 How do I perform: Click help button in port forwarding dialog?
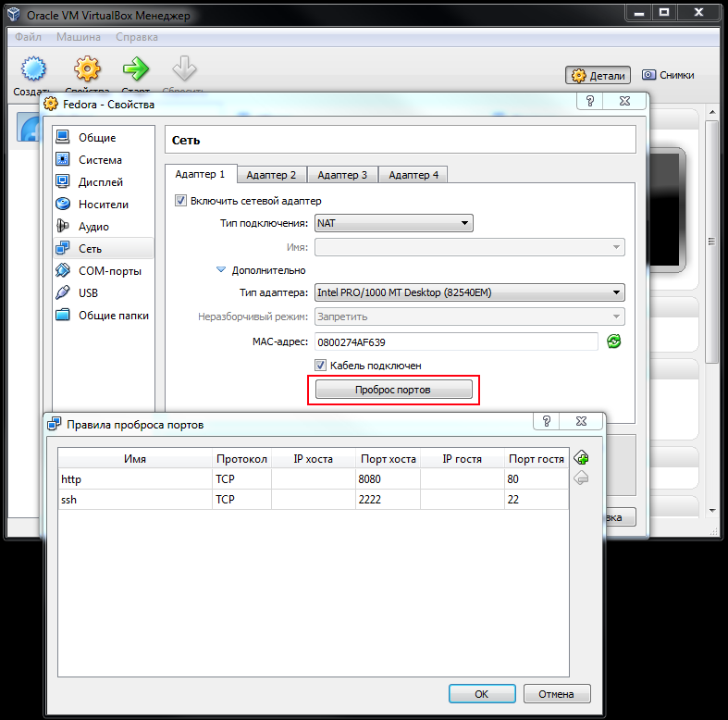click(547, 421)
